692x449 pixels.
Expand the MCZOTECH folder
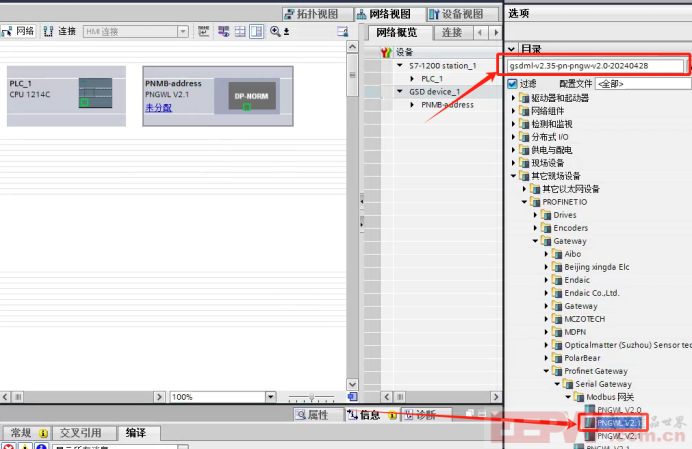coord(546,319)
